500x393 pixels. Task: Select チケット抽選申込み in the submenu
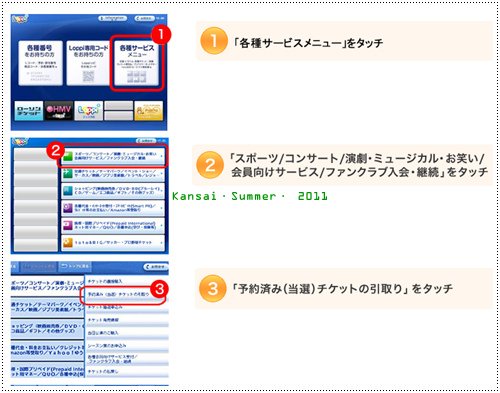pyautogui.click(x=127, y=307)
